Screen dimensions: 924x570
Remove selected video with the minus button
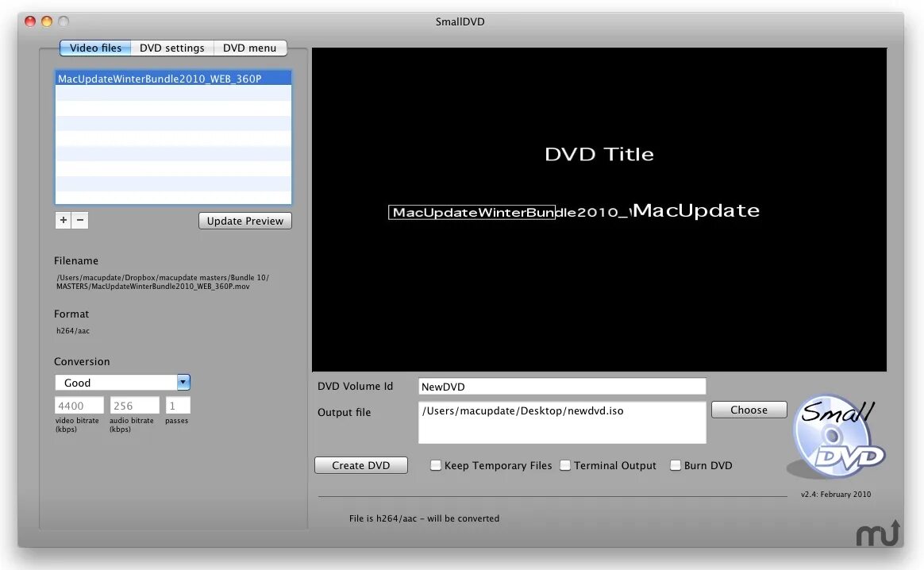80,220
